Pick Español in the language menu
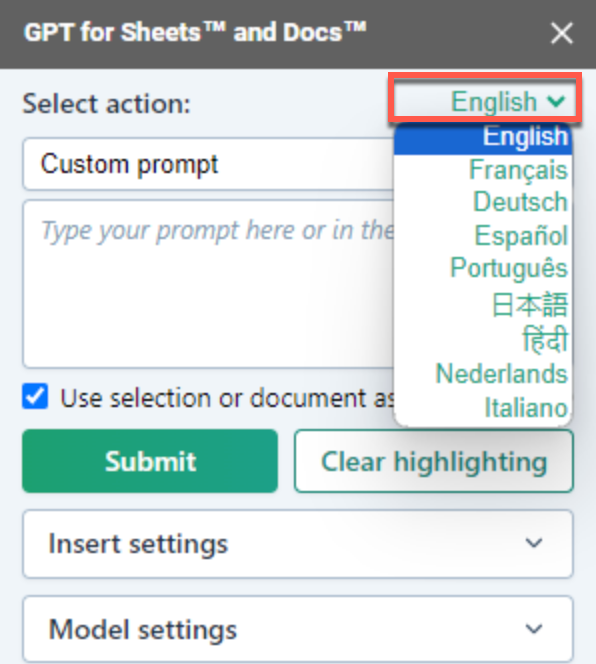The height and width of the screenshot is (664, 596). click(483, 235)
